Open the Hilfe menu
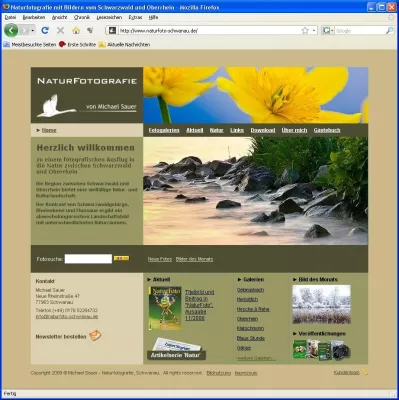Viewport: 399px width, 400px height. point(153,17)
